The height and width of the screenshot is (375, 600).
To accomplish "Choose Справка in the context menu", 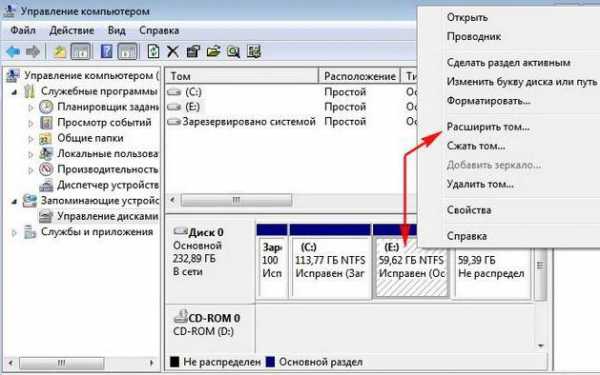I will point(467,236).
